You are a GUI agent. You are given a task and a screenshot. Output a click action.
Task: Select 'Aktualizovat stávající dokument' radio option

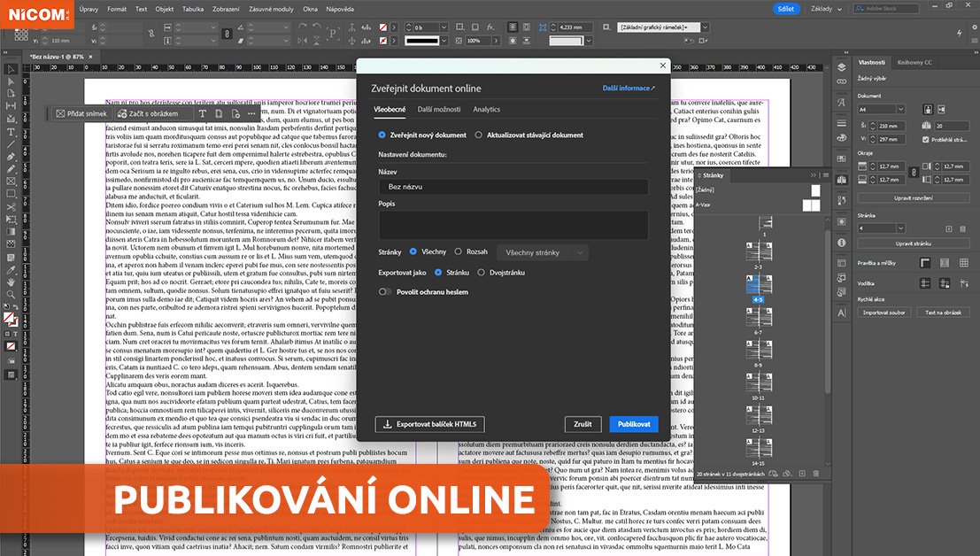[479, 135]
